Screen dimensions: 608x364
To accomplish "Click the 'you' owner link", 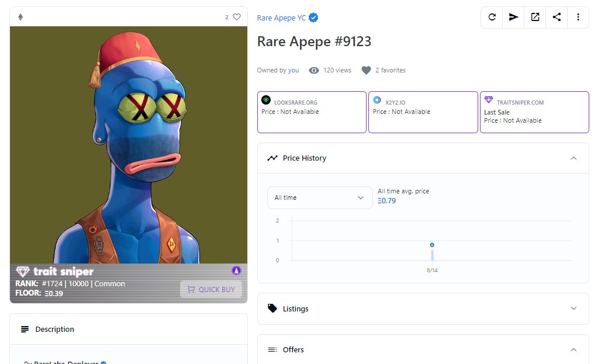I will pos(293,70).
